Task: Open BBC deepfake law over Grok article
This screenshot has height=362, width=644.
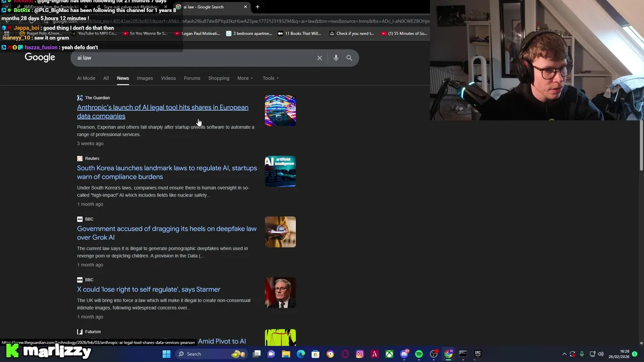Action: [167, 233]
